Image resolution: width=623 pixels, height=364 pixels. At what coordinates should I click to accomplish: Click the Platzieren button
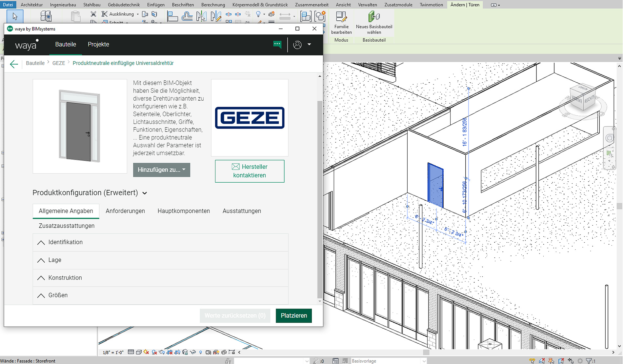coord(294,315)
